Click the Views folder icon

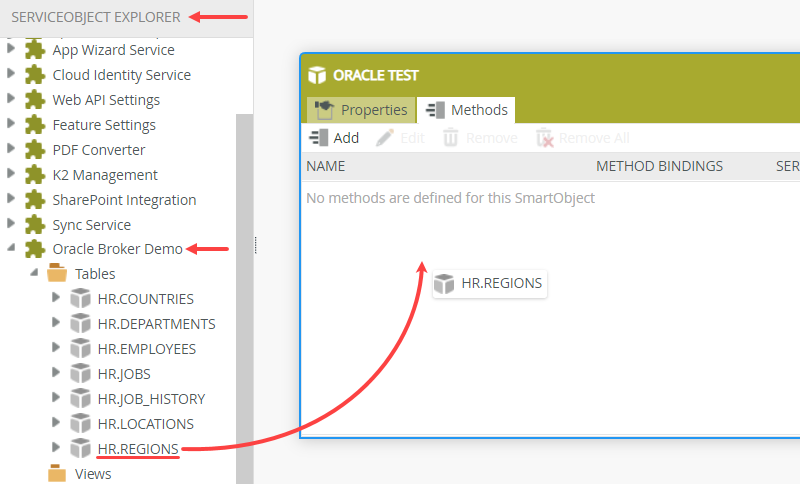pos(57,473)
